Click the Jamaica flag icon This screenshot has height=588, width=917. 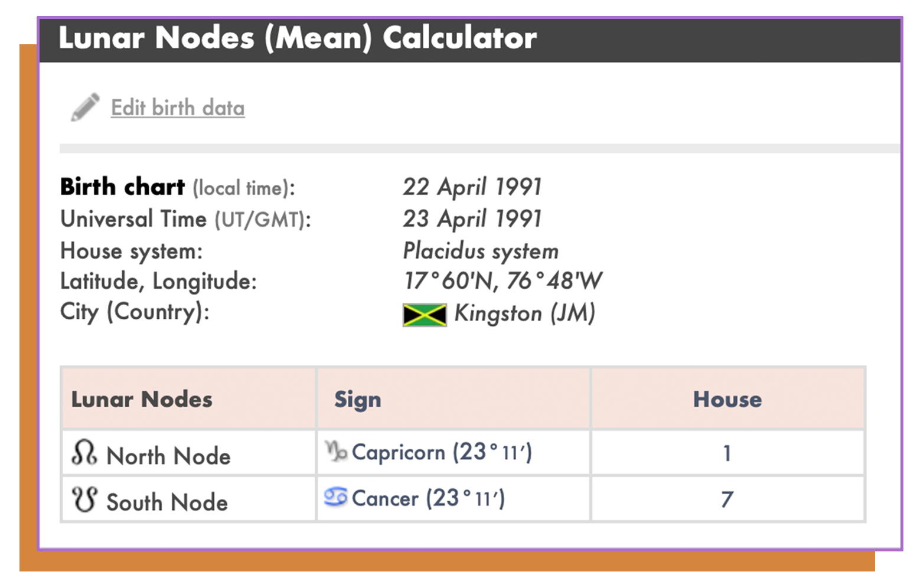coord(424,315)
